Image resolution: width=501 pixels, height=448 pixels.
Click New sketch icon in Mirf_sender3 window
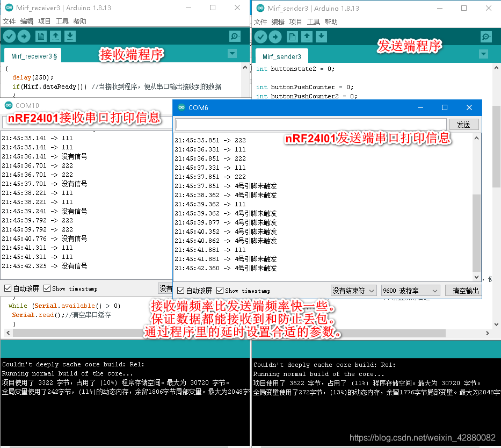pos(292,37)
